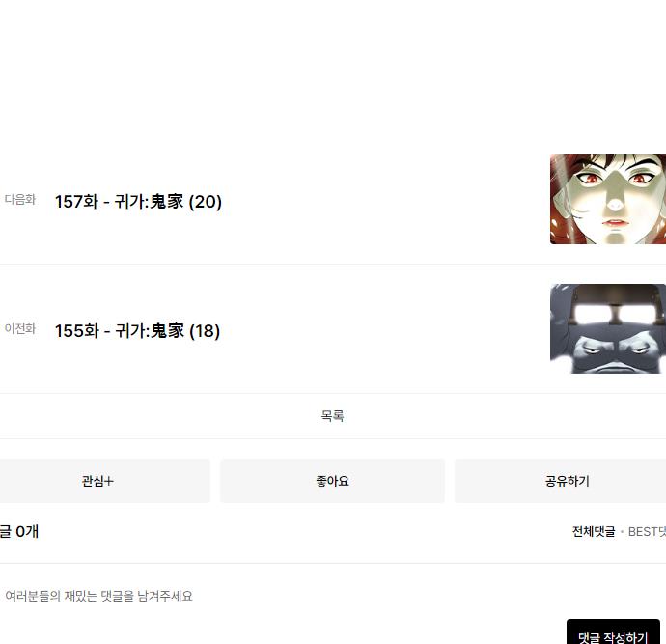Screen dimensions: 666x644
Task: Switch to the BEST댓글 tab
Action: 647,531
